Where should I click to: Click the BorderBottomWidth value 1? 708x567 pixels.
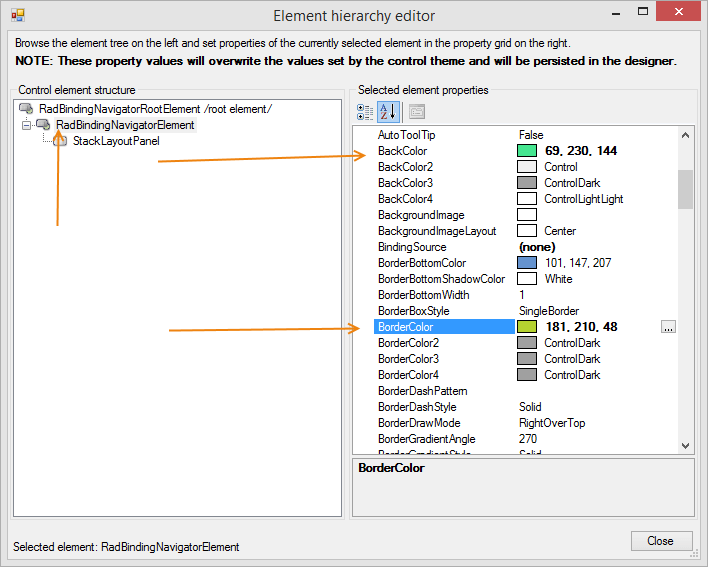tap(522, 295)
